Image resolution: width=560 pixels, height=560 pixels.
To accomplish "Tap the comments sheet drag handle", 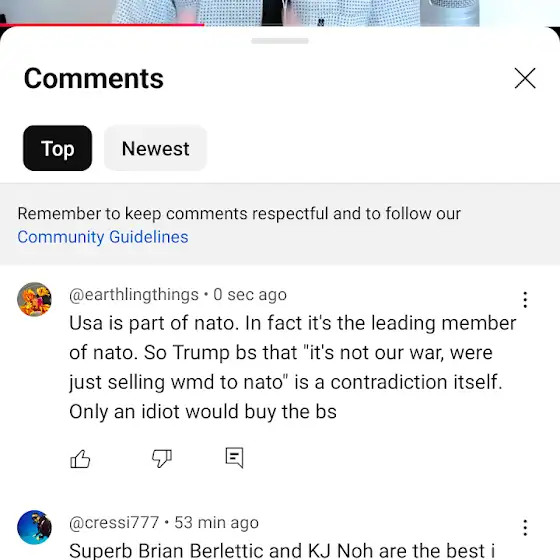I will point(280,41).
